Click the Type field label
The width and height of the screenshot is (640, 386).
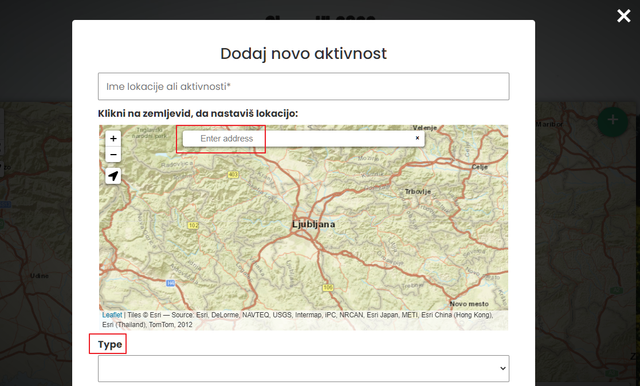[x=110, y=344]
